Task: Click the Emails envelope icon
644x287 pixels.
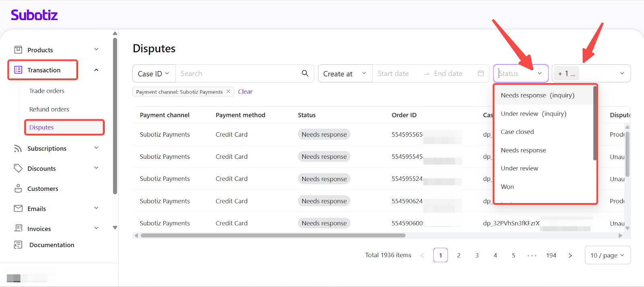Action: [18, 209]
